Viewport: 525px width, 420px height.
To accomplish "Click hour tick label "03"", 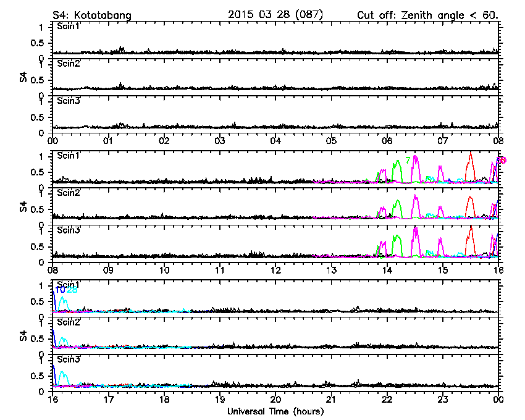I will [x=220, y=141].
